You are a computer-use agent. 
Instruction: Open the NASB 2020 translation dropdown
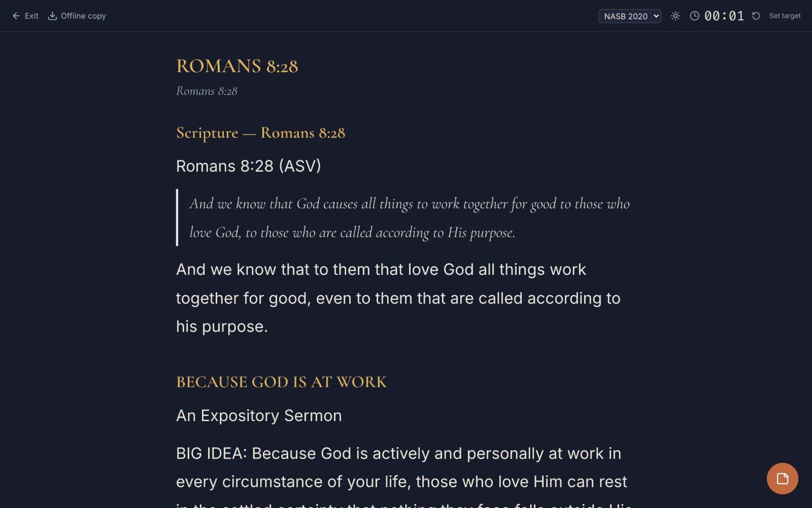[x=630, y=16]
